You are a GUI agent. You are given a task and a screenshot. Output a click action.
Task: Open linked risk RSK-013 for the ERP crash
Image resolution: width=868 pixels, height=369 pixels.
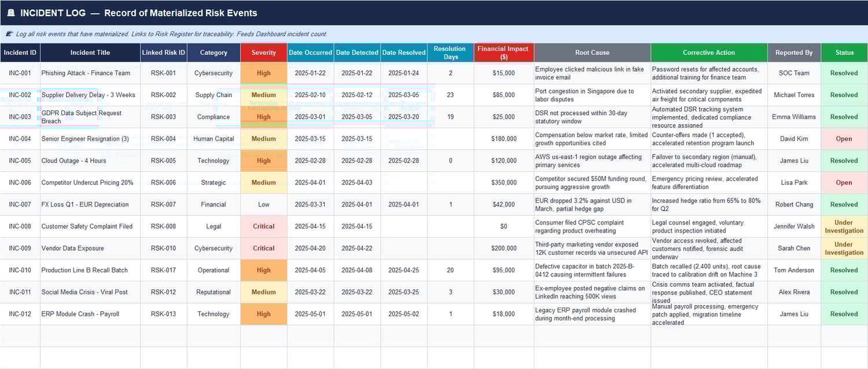[164, 314]
